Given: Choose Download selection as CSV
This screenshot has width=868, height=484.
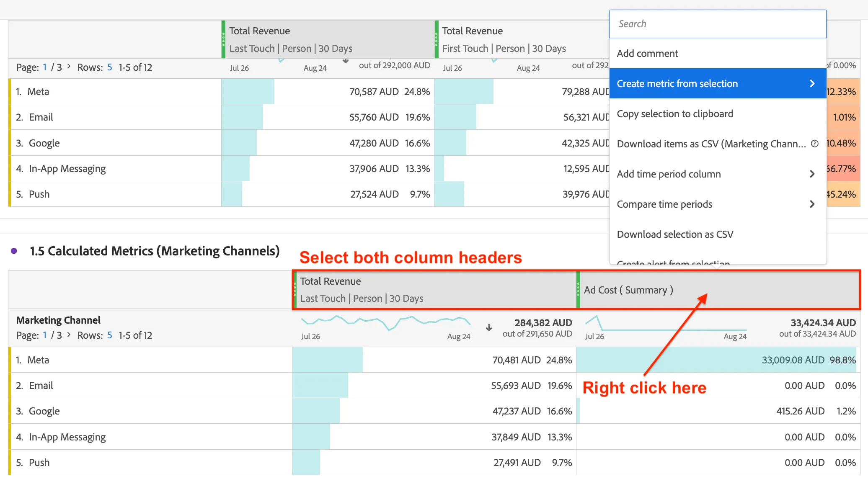Looking at the screenshot, I should [x=718, y=234].
